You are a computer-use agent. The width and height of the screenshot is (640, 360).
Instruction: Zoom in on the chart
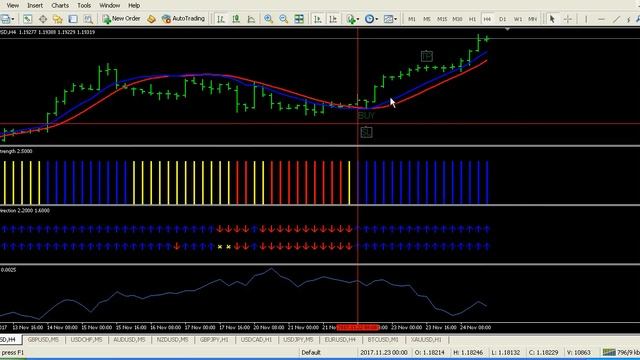[268, 19]
